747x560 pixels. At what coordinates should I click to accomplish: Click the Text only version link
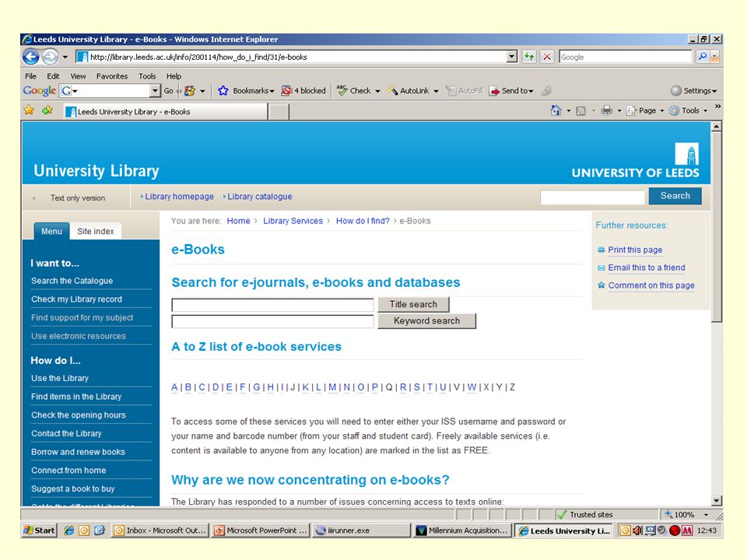(x=78, y=198)
